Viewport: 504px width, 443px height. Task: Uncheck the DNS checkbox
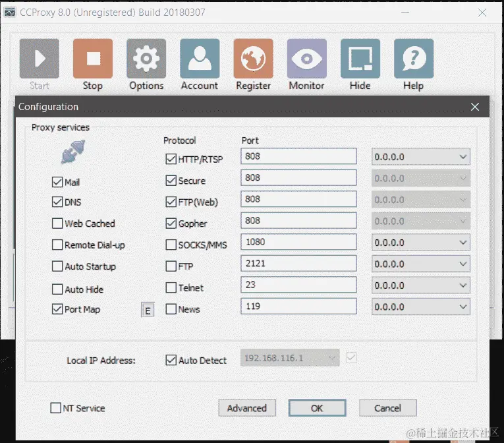point(57,202)
